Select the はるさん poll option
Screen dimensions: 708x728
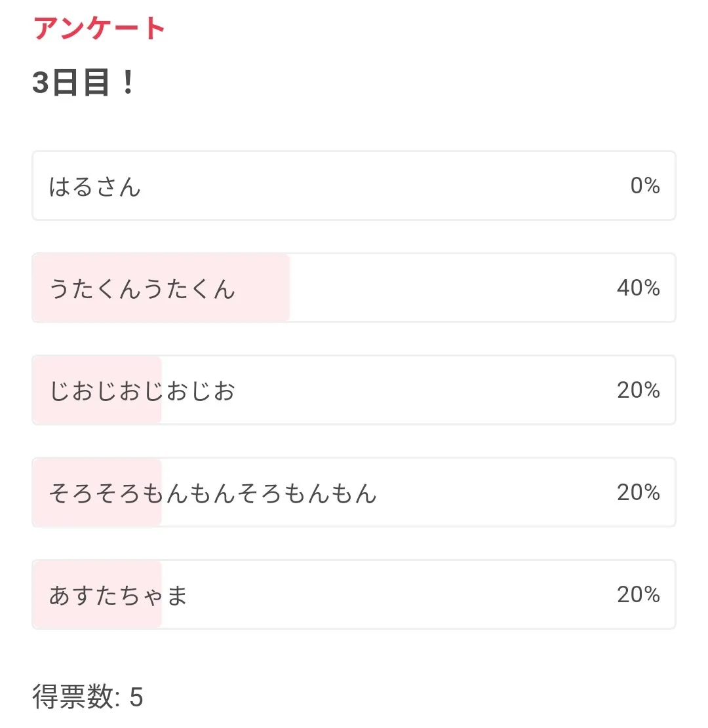click(95, 187)
